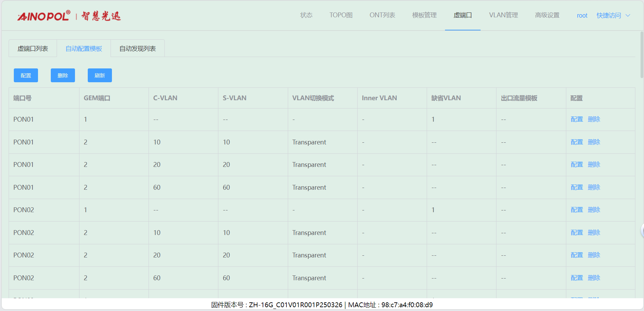This screenshot has height=311, width=644.
Task: Select the 自动配置模板 tab
Action: click(84, 49)
